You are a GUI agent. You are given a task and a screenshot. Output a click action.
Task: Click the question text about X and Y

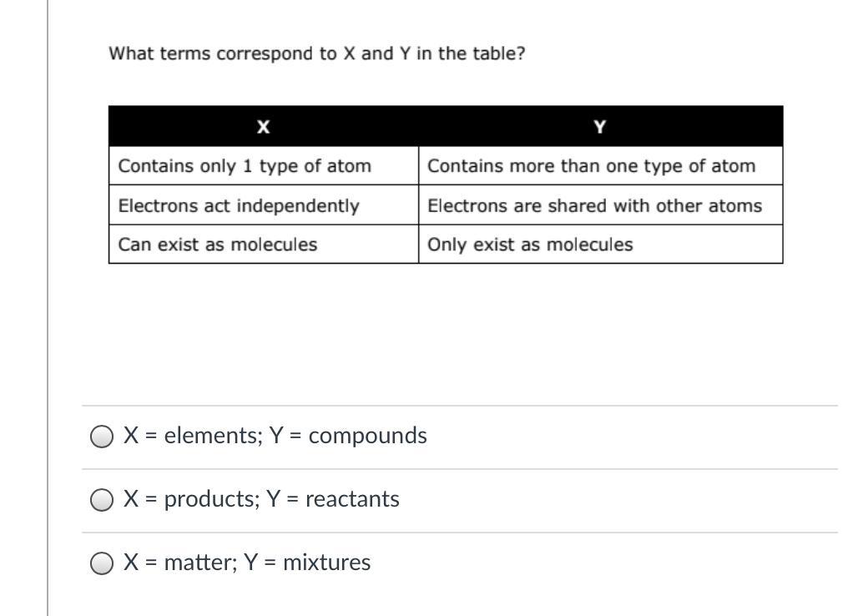(x=316, y=54)
